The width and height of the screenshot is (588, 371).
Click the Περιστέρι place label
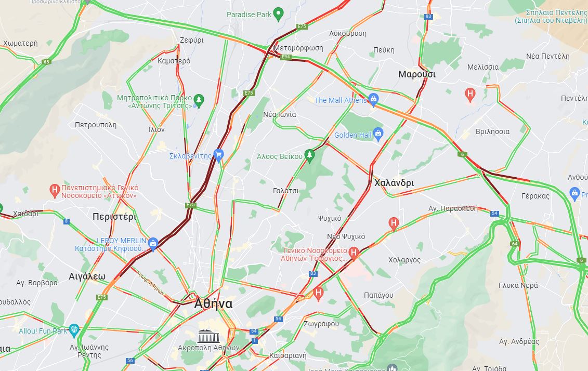point(114,217)
